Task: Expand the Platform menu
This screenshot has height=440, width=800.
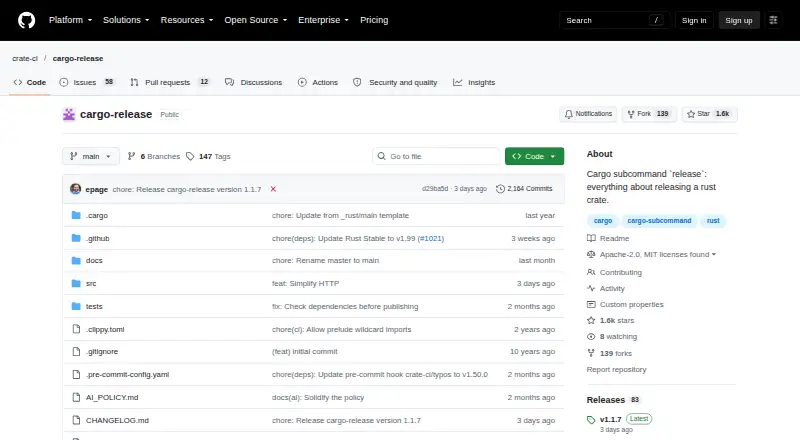Action: (x=70, y=20)
